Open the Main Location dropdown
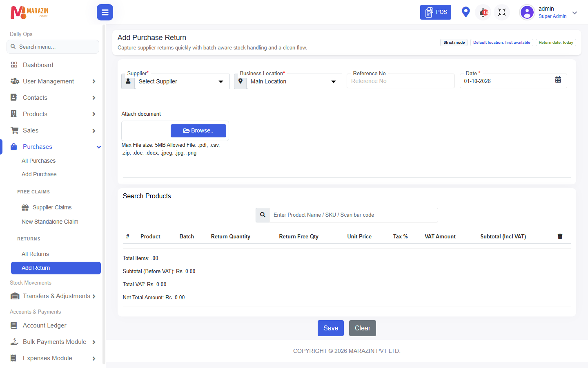 point(294,81)
